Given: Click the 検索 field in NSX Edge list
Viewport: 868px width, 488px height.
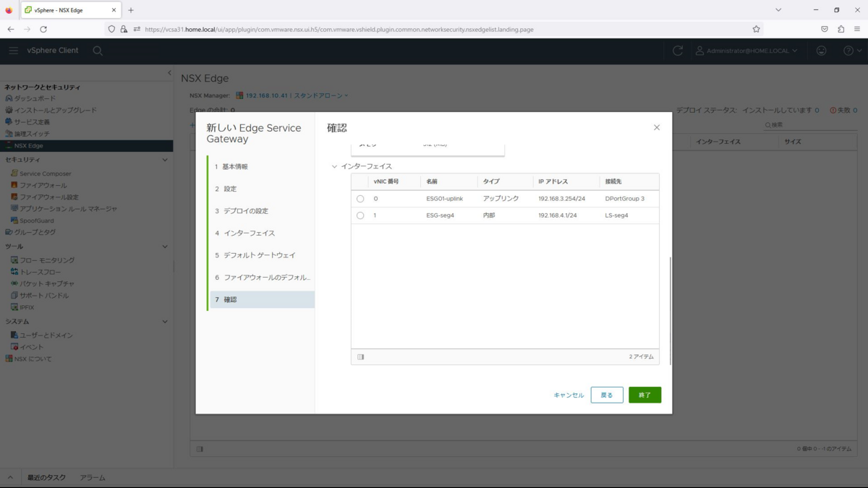Looking at the screenshot, I should (x=810, y=125).
